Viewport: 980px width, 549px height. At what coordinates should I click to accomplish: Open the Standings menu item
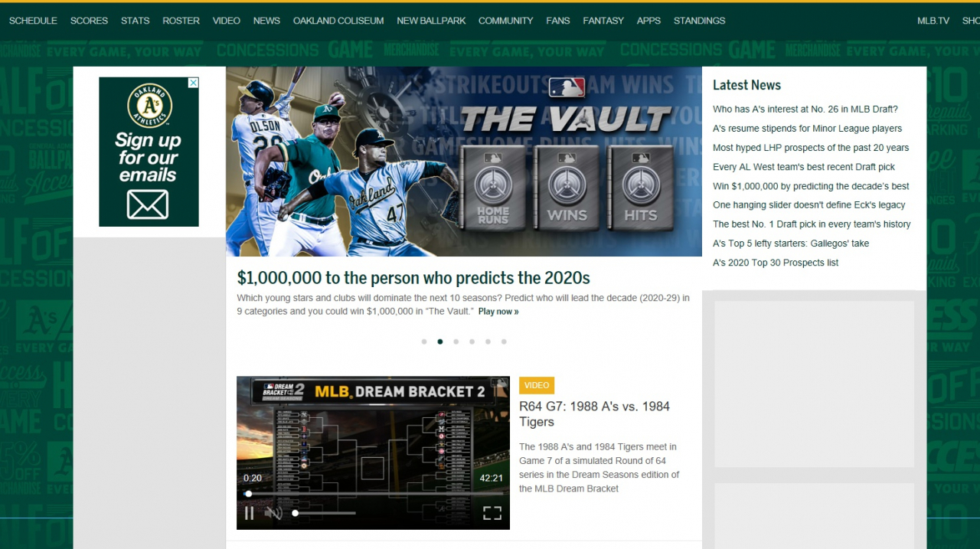tap(699, 21)
